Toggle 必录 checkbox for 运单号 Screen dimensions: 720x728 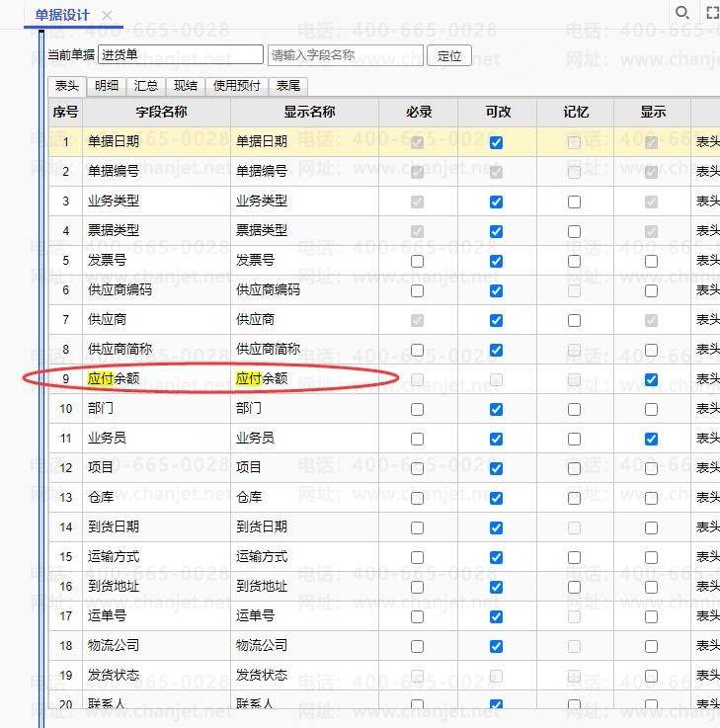pos(418,617)
